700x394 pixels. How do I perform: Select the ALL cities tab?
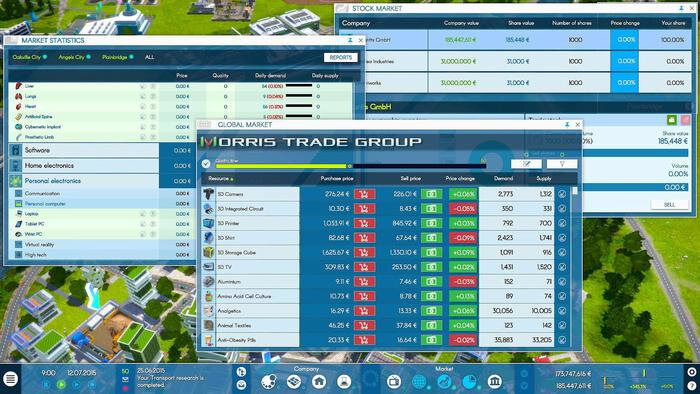point(150,57)
